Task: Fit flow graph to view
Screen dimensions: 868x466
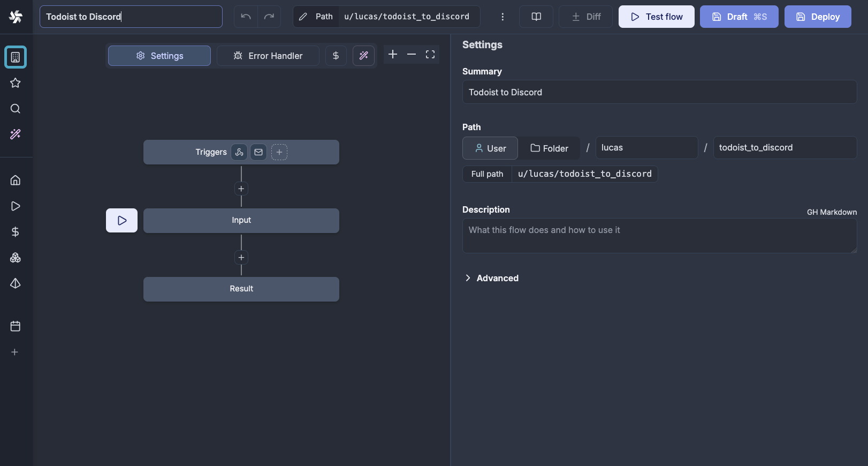Action: click(430, 55)
